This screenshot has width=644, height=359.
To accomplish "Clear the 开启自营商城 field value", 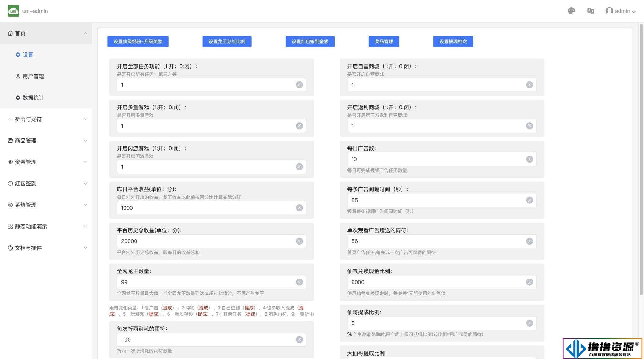I will (530, 85).
